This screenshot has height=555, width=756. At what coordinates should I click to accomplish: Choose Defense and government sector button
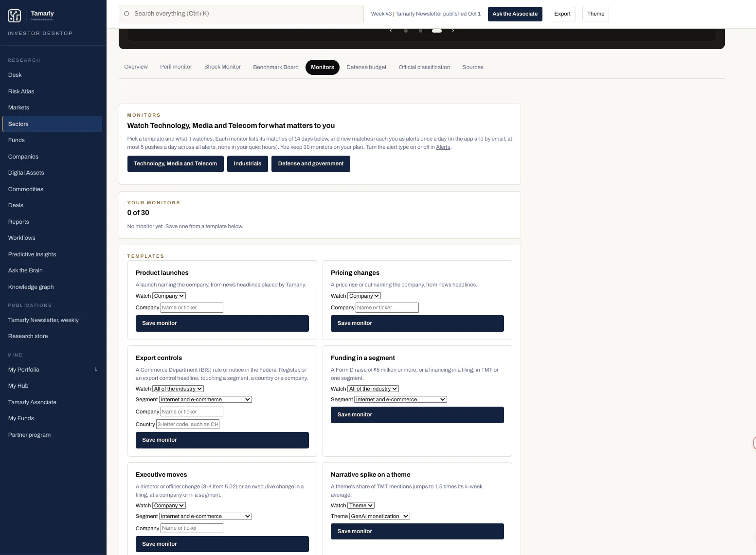[x=311, y=164]
